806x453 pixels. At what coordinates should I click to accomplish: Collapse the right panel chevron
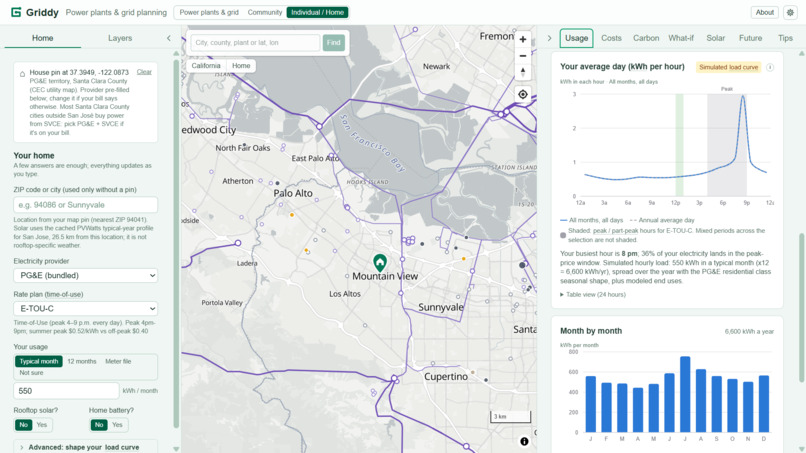[549, 38]
